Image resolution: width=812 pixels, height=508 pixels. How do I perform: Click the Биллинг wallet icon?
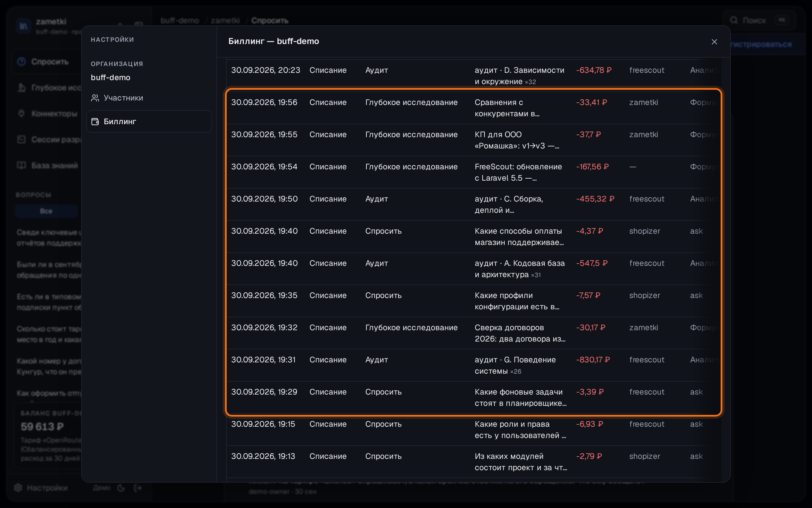coord(95,121)
